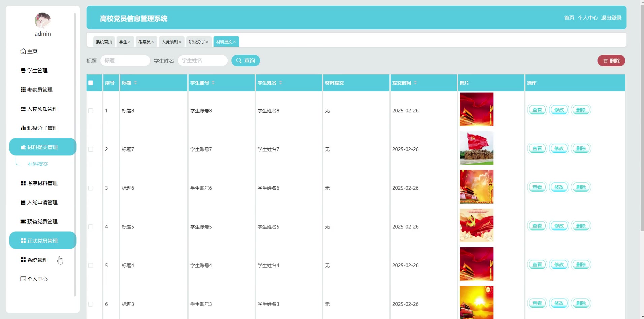Click the admin avatar picture
This screenshot has height=319, width=644.
(x=43, y=21)
